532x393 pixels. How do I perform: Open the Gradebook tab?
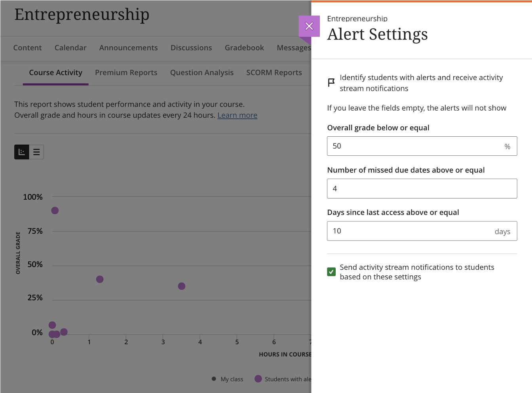coord(244,48)
